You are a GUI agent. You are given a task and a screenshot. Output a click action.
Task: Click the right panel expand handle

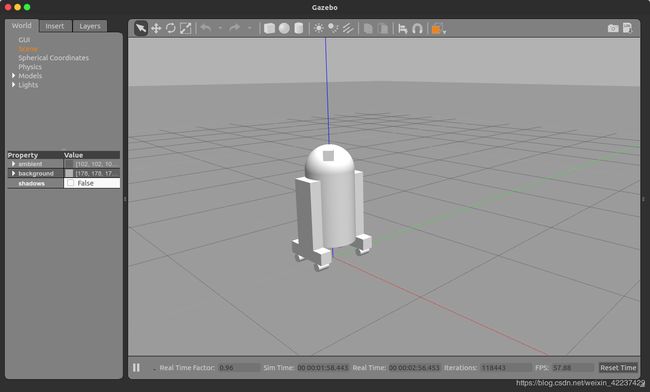click(643, 199)
